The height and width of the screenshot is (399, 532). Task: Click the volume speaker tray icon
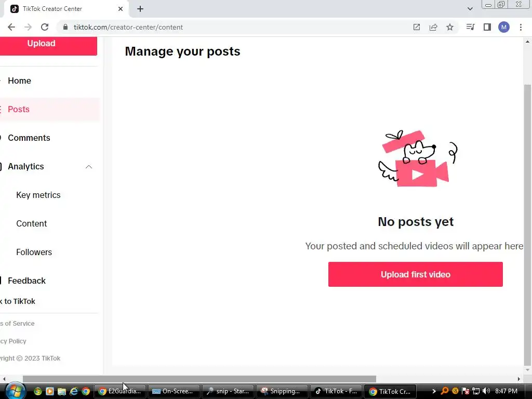(x=486, y=391)
